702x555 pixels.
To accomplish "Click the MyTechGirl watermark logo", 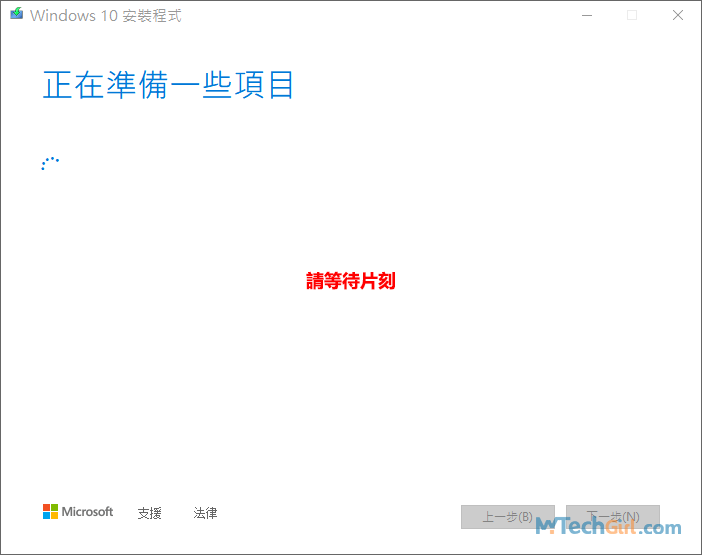I will 608,526.
